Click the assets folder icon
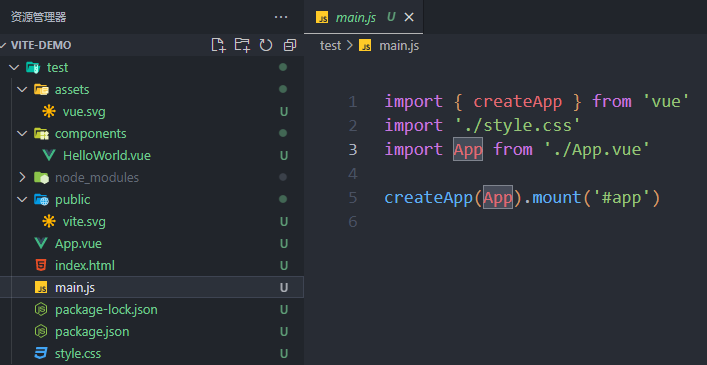This screenshot has height=365, width=707. (41, 90)
